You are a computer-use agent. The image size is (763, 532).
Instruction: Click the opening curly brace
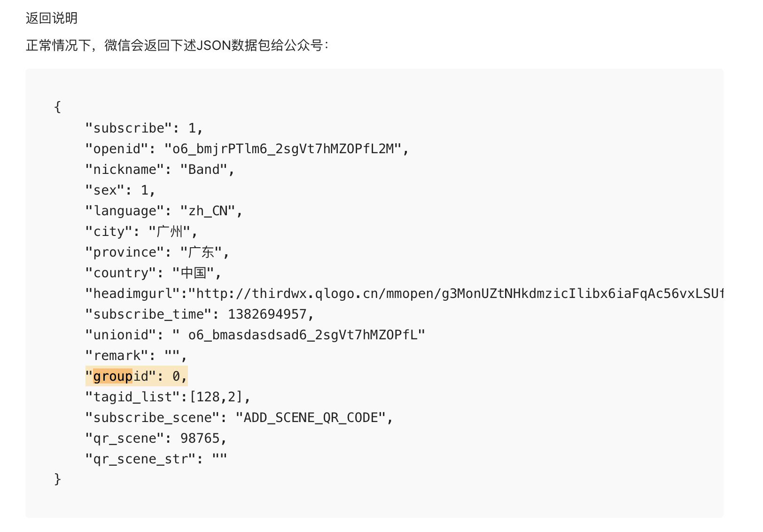(x=57, y=107)
